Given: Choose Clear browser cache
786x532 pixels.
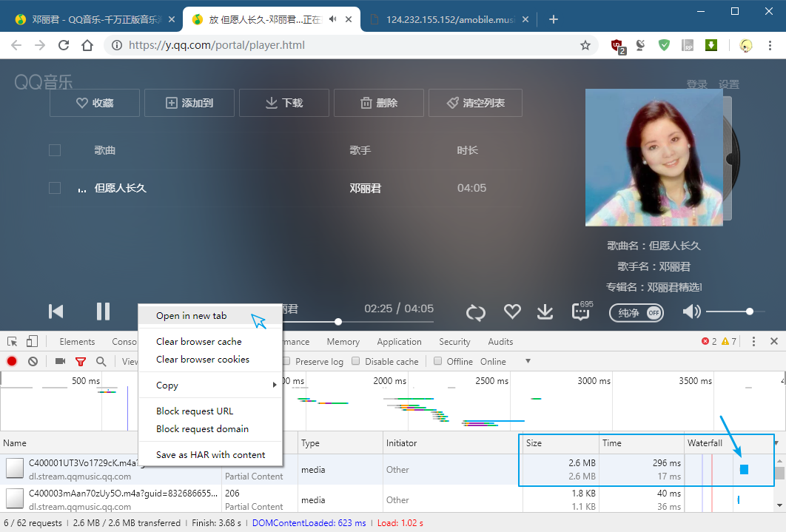Looking at the screenshot, I should click(210, 342).
